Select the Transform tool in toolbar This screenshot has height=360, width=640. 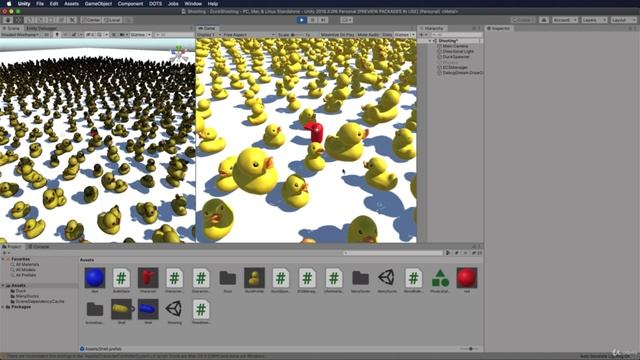[x=61, y=20]
